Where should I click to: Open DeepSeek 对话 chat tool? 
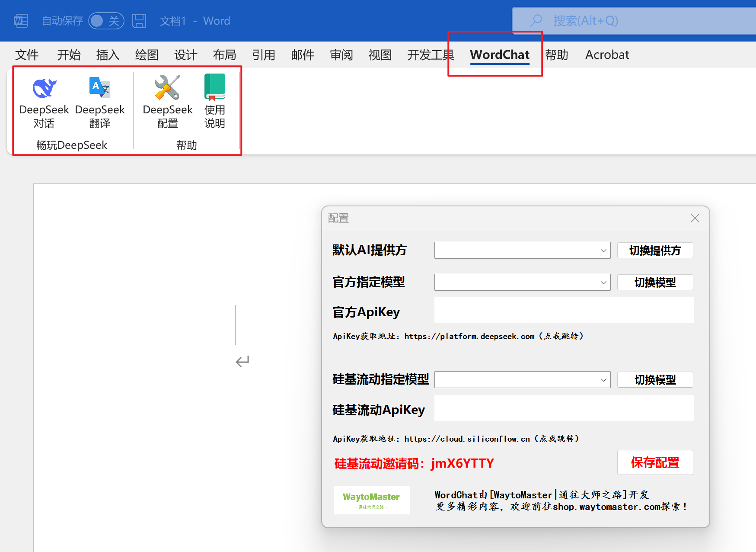coord(44,102)
